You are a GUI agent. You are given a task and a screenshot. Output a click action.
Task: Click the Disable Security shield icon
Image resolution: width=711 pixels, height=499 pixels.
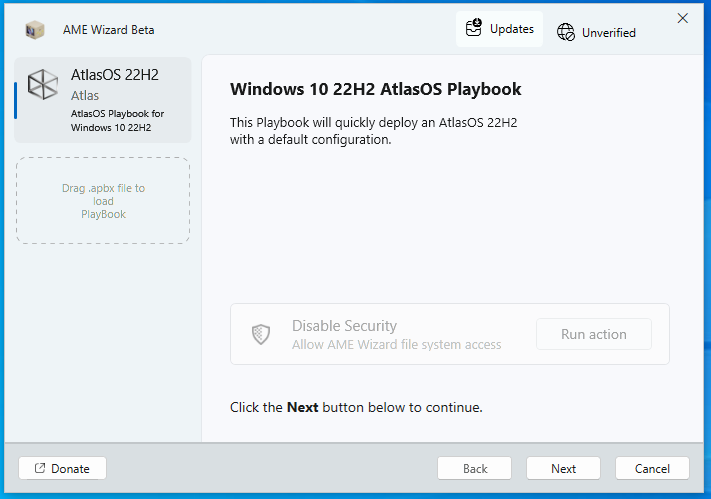pos(261,334)
